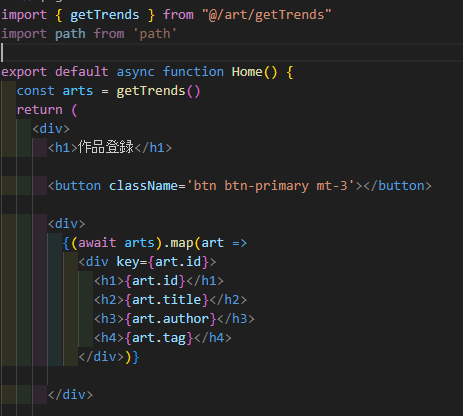Click the 'path' module string

tap(155, 34)
